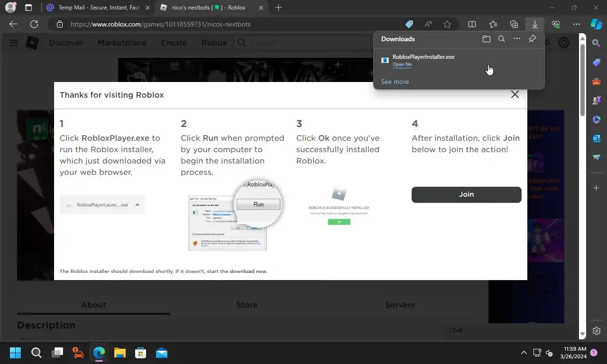
Task: Open sidebar Outlook icon
Action: 597,138
